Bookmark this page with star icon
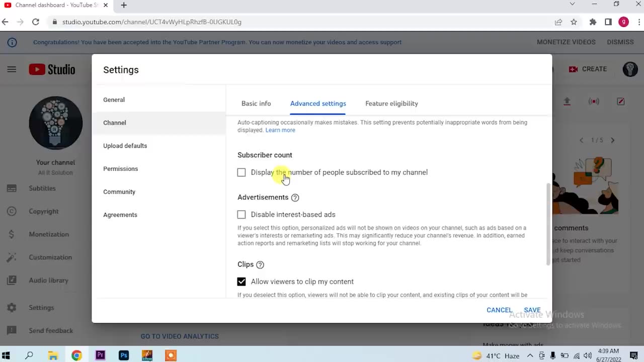The image size is (644, 362). click(x=574, y=22)
